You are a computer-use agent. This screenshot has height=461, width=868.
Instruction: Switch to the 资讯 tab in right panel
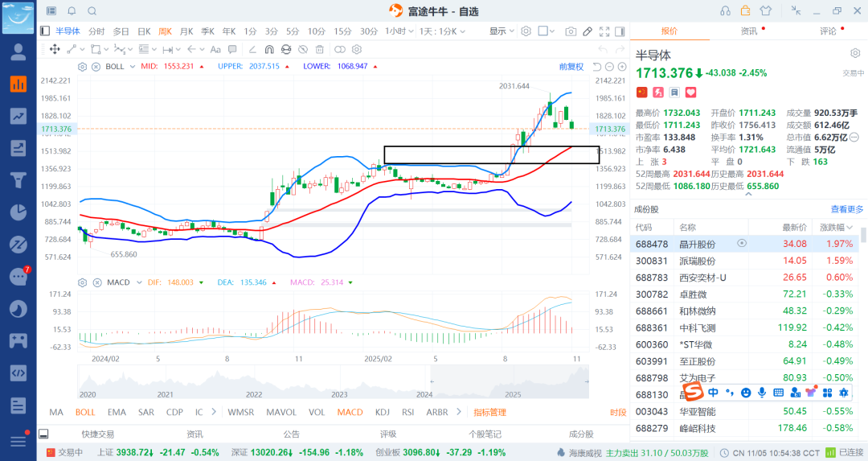(748, 31)
